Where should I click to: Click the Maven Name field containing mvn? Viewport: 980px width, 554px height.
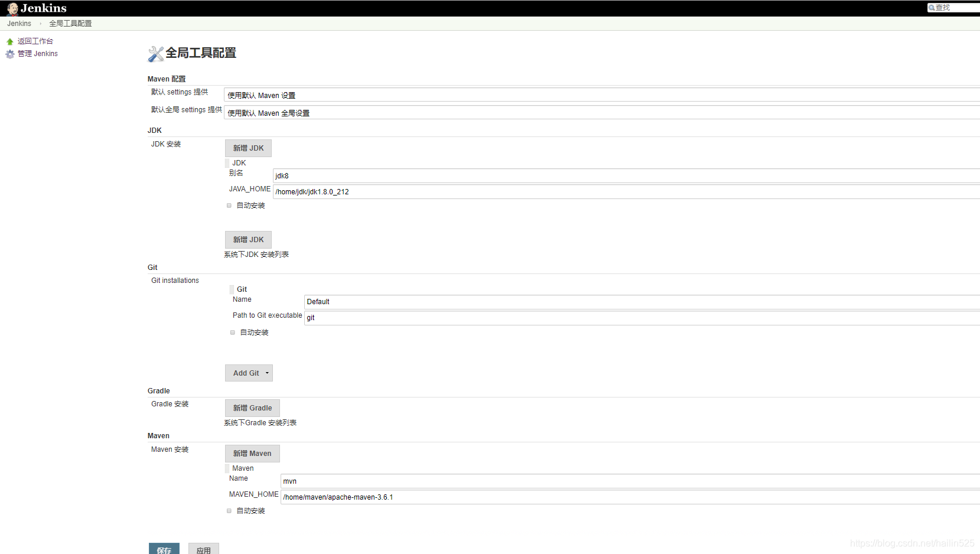pos(630,481)
